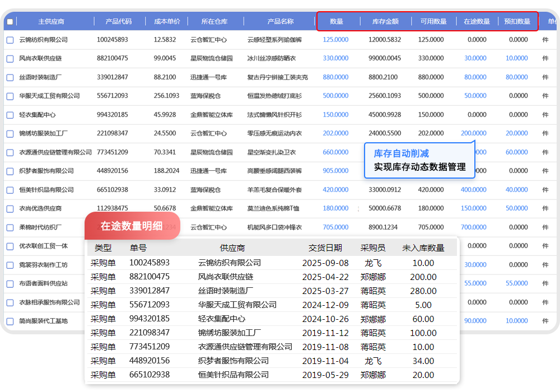The width and height of the screenshot is (560, 392).
Task: Check the row for 简尚服装代工基地
Action: coord(10,321)
